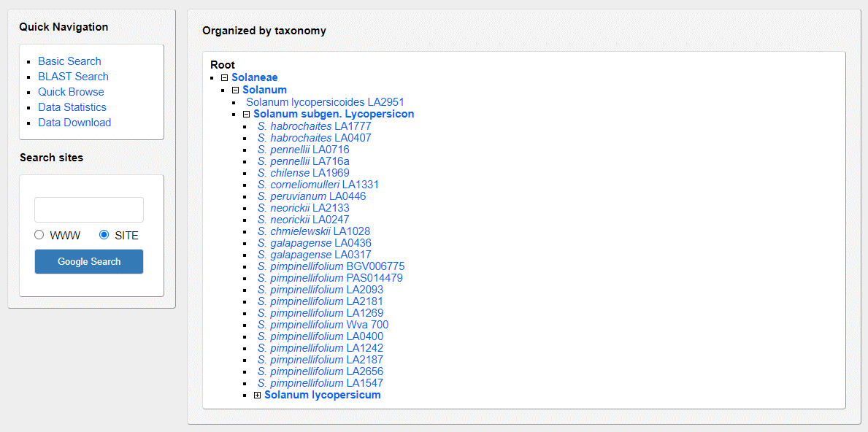Open the Data Download page

pos(74,123)
